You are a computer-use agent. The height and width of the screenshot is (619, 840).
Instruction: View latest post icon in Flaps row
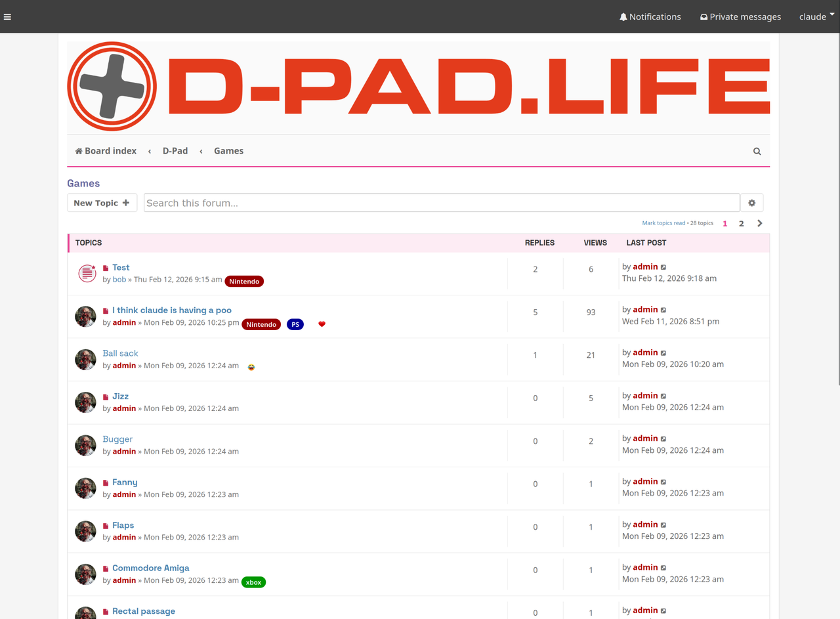click(663, 524)
